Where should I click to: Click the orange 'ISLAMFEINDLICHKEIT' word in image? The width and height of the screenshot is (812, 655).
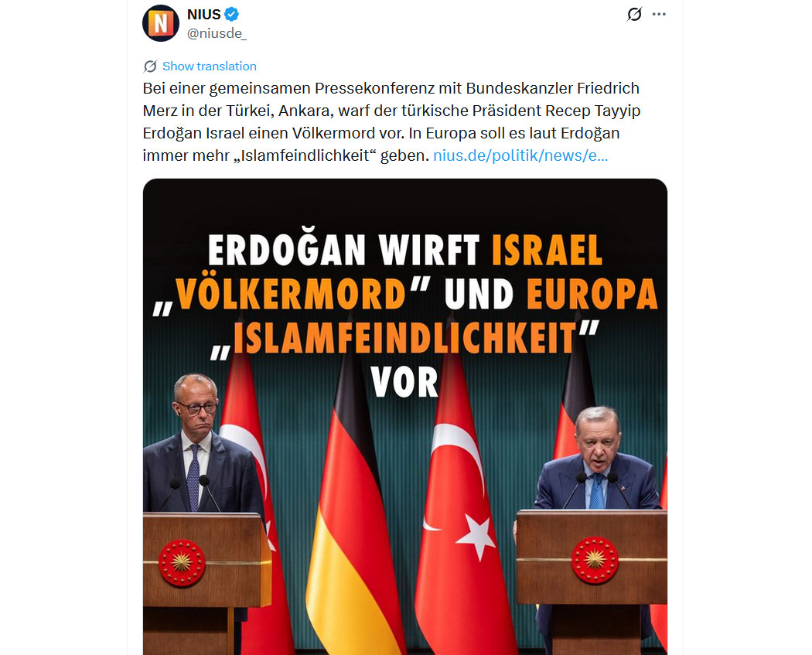pyautogui.click(x=405, y=338)
